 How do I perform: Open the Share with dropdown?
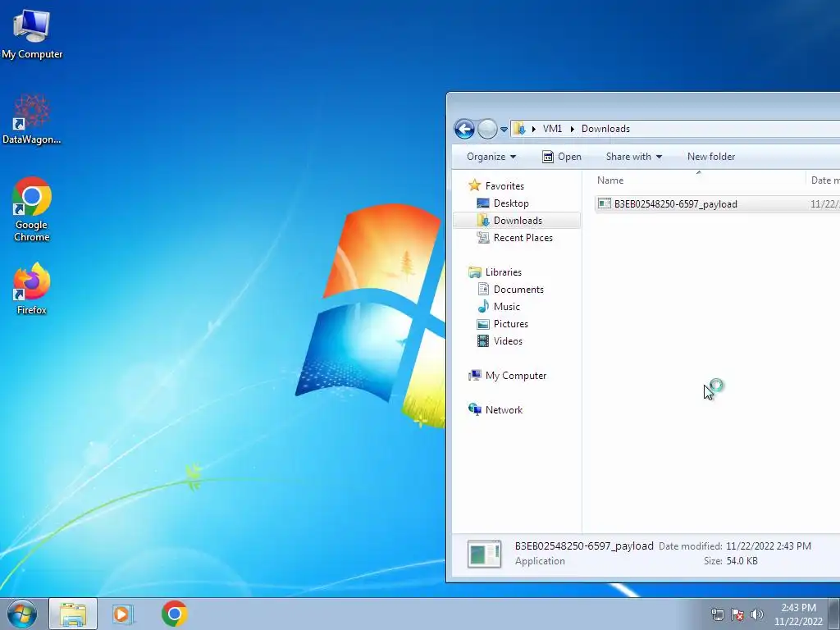click(x=634, y=157)
